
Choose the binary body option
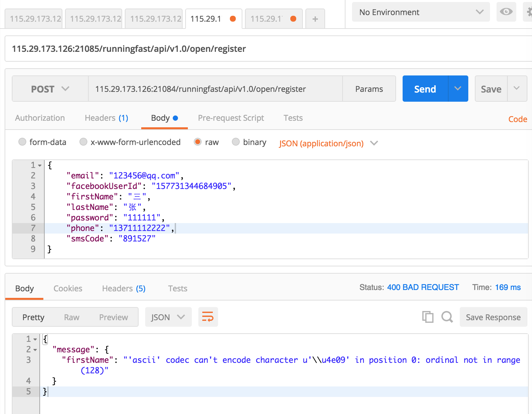pyautogui.click(x=236, y=142)
